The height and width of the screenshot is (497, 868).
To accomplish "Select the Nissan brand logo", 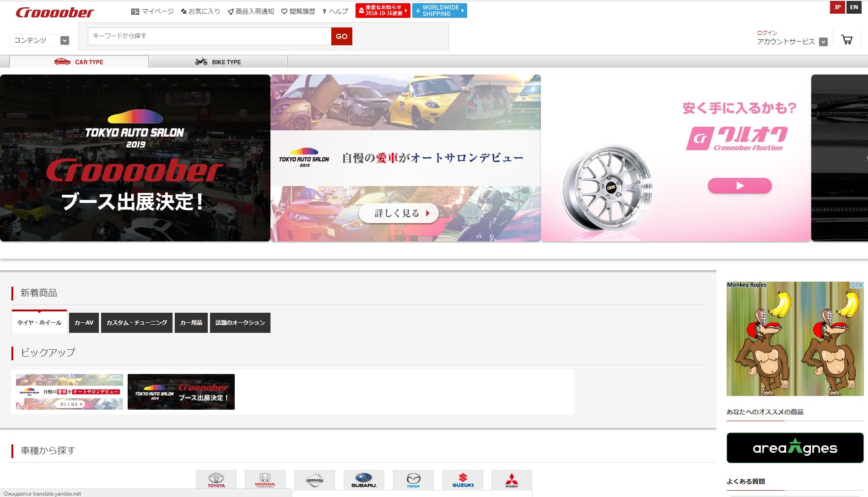I will click(314, 480).
